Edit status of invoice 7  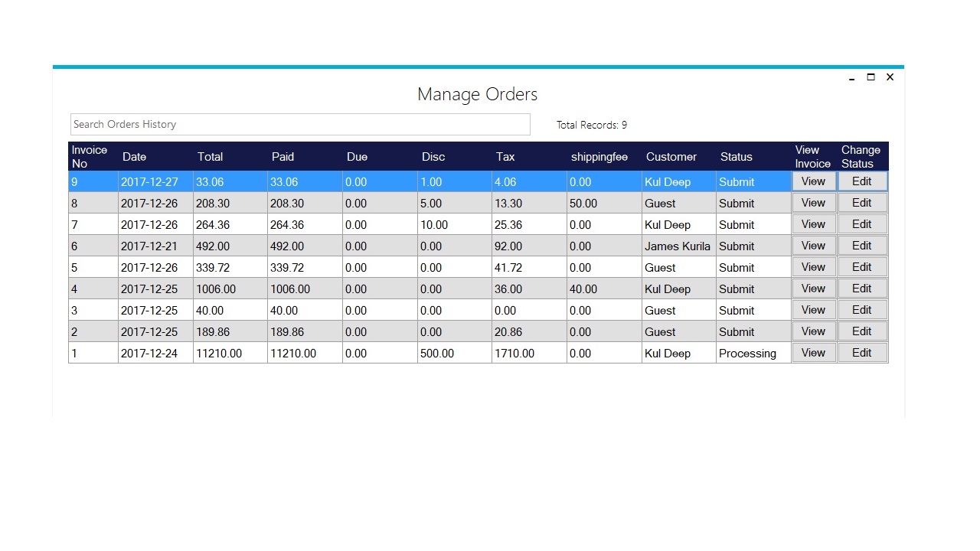[862, 224]
